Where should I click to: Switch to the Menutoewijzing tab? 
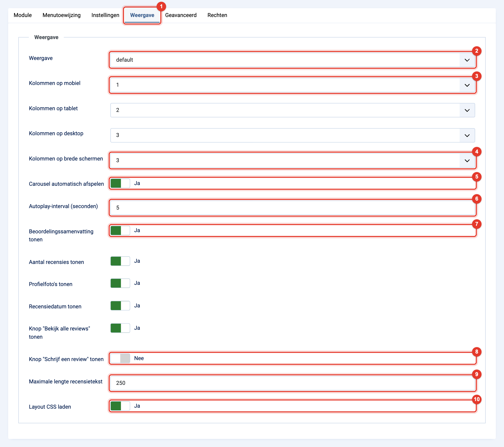(x=62, y=15)
